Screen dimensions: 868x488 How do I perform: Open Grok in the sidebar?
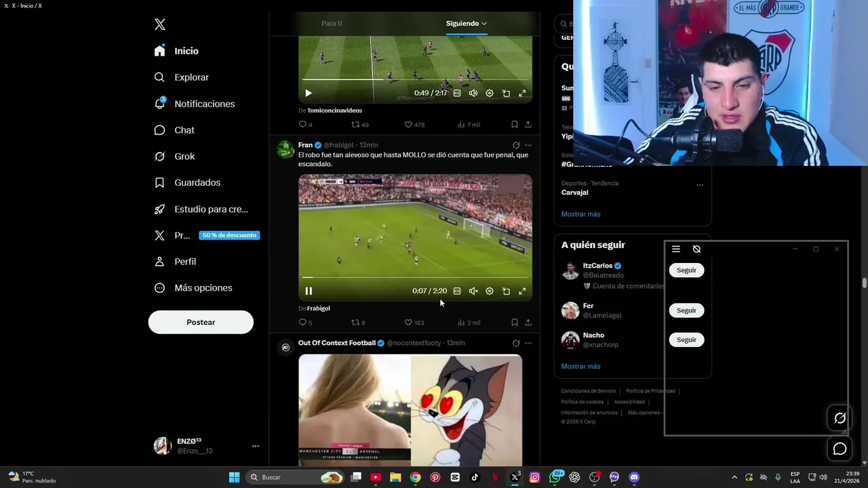(x=174, y=157)
